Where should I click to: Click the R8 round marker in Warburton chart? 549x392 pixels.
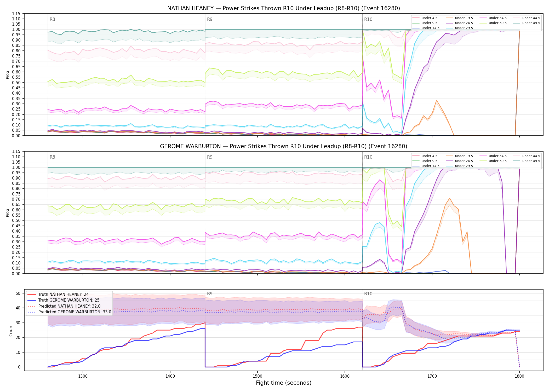point(52,157)
